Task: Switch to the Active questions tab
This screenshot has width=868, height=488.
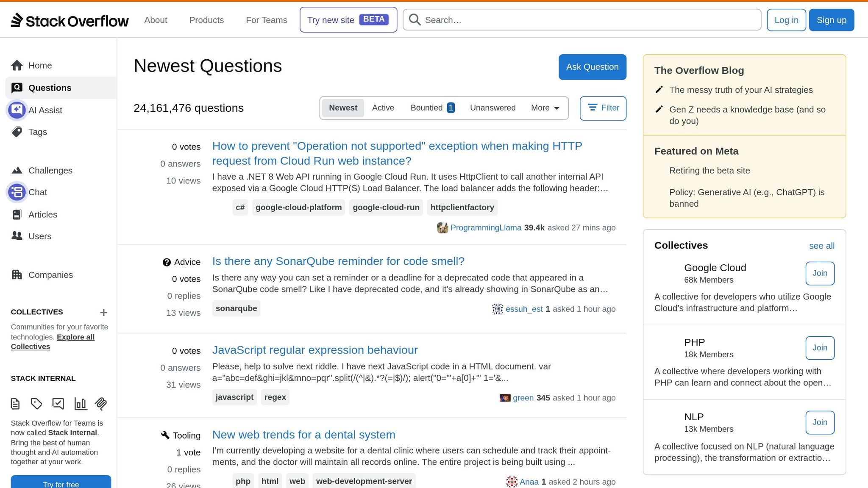Action: [x=383, y=108]
